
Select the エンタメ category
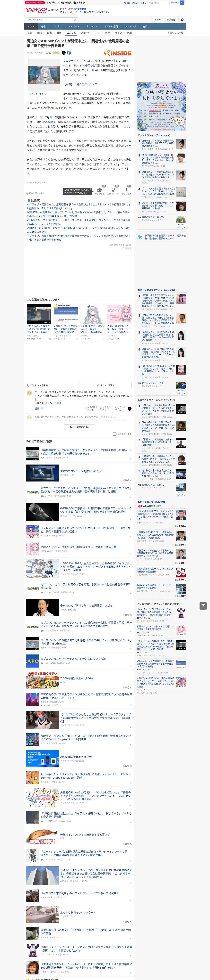coord(71,33)
